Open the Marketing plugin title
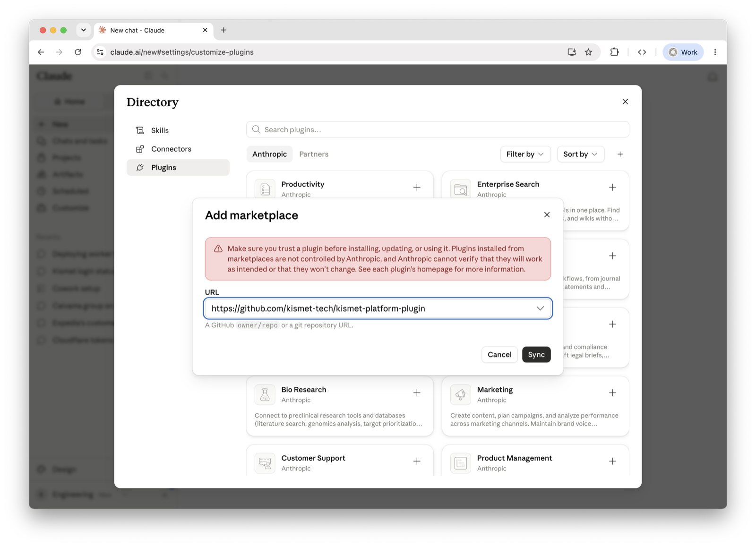Screen dimensions: 756x547 [495, 390]
